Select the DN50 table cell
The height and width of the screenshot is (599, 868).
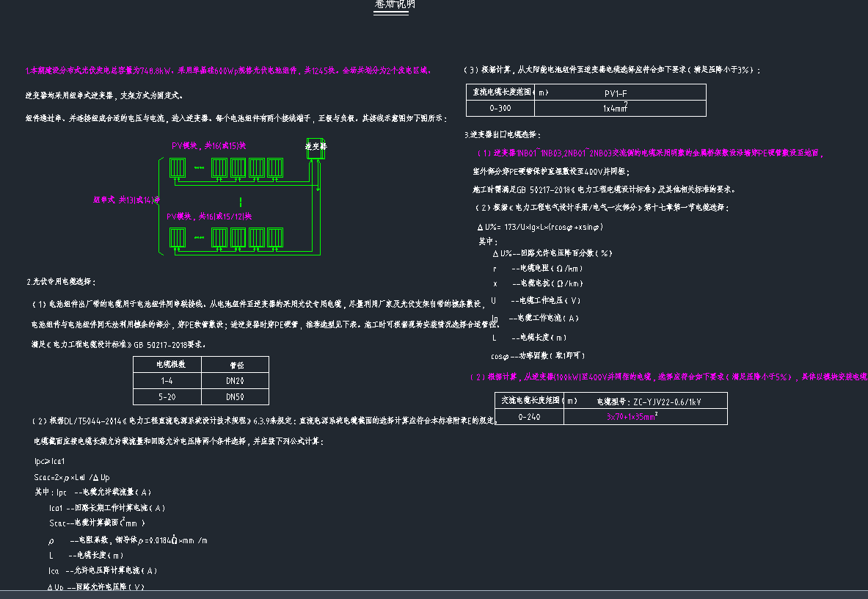click(x=235, y=397)
